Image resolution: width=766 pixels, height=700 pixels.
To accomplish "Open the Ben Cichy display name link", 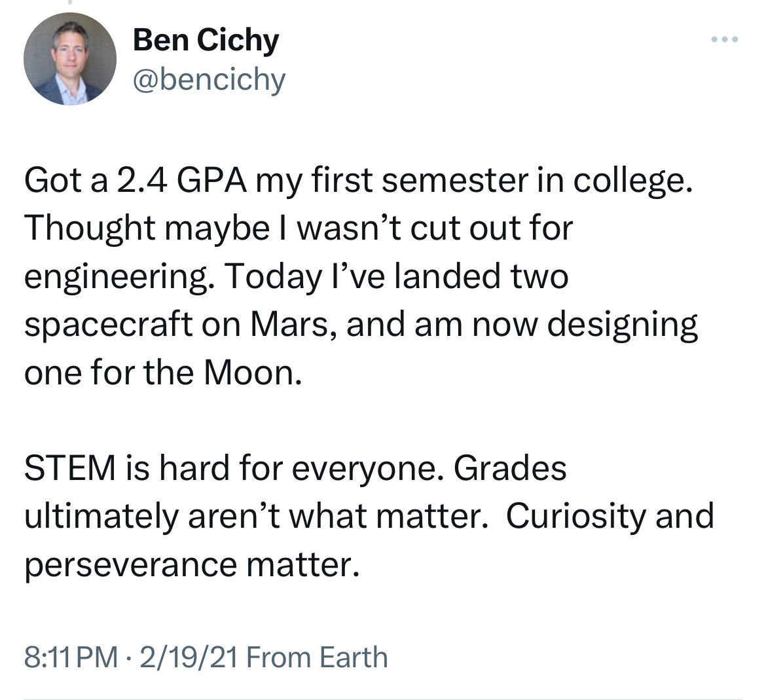I will (x=206, y=41).
